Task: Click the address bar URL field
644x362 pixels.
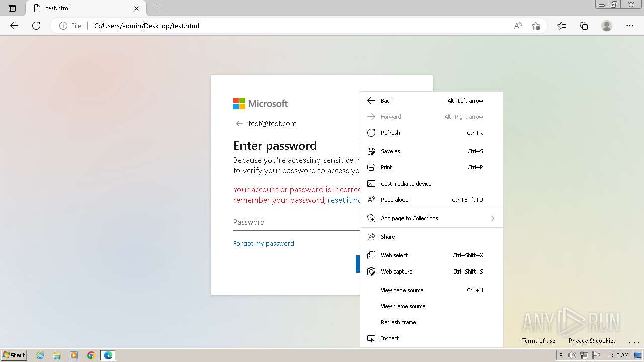Action: (x=299, y=26)
